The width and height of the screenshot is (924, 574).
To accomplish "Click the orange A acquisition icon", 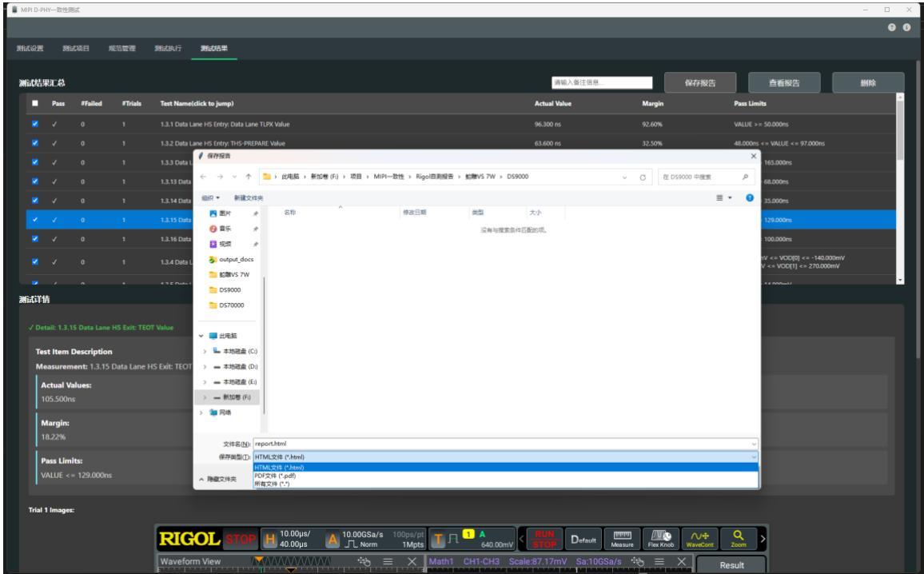I will click(333, 540).
